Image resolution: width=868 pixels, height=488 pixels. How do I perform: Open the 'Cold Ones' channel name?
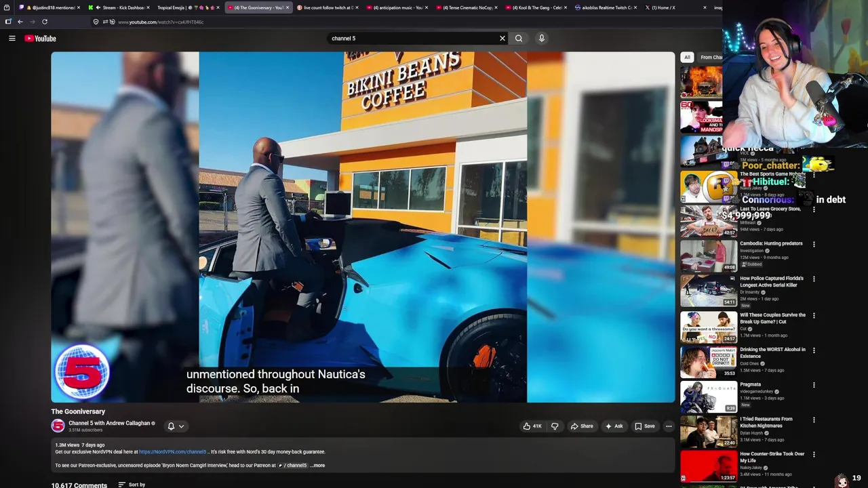click(x=750, y=363)
